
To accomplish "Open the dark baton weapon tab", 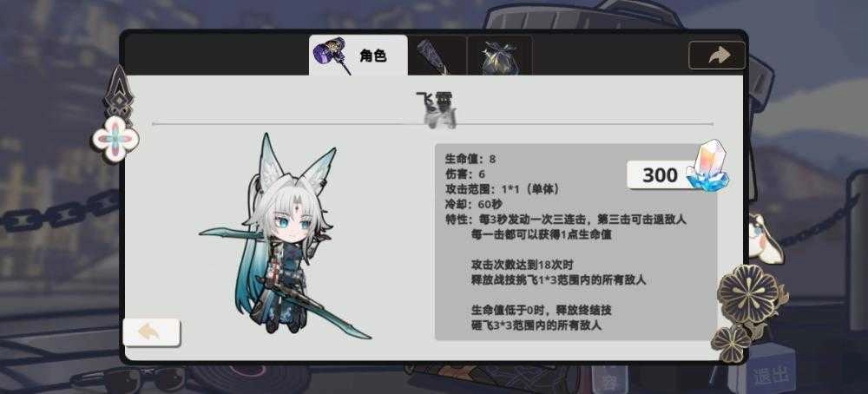I will [437, 56].
